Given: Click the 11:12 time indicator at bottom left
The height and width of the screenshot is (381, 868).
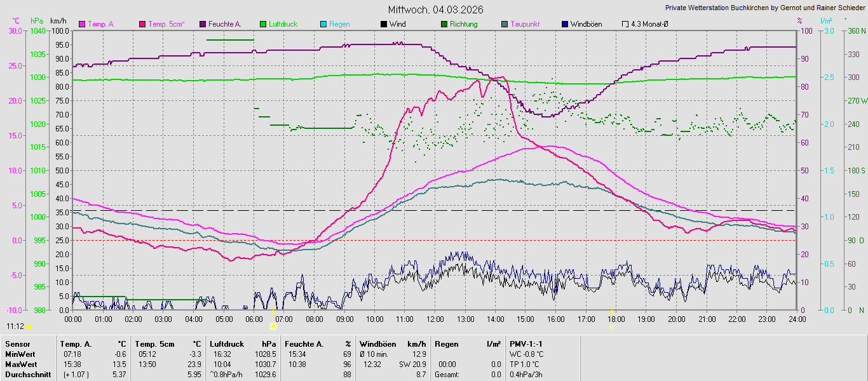Looking at the screenshot, I should [x=15, y=326].
